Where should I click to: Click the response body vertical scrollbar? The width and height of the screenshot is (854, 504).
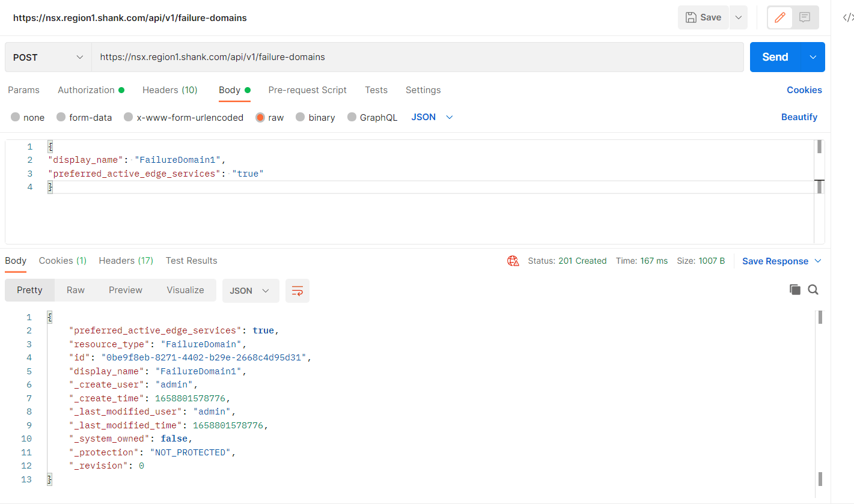[820, 396]
